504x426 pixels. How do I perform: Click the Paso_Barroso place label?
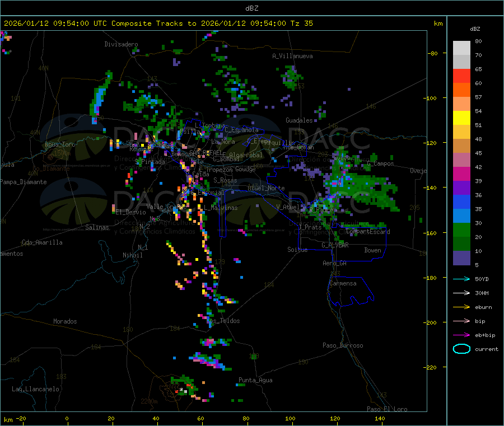[x=343, y=345]
